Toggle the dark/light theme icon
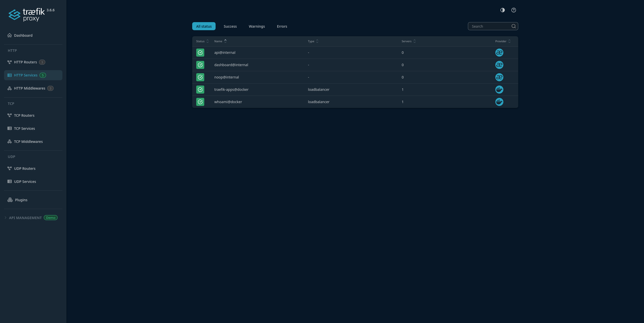Screen dimensions: 644x323 click(x=502, y=10)
